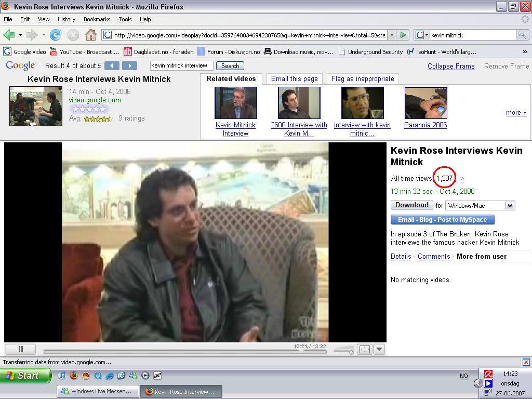Image resolution: width=532 pixels, height=399 pixels.
Task: Click the greyed-out stop loading icon
Action: click(73, 35)
